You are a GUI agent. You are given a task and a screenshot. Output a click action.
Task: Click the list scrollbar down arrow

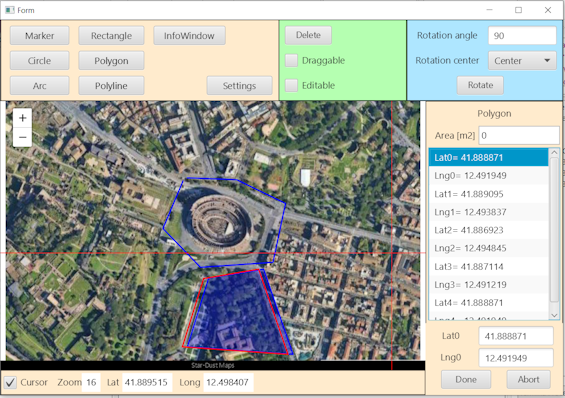pos(554,315)
